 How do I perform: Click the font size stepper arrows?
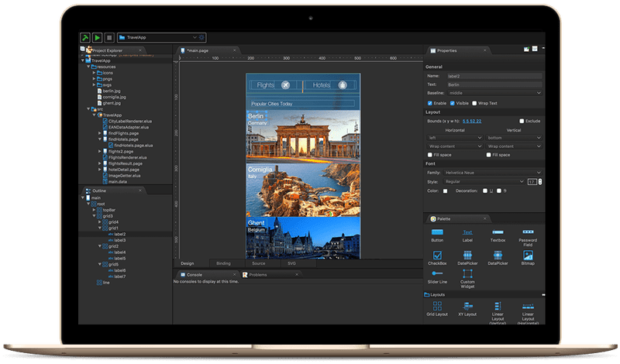[540, 182]
